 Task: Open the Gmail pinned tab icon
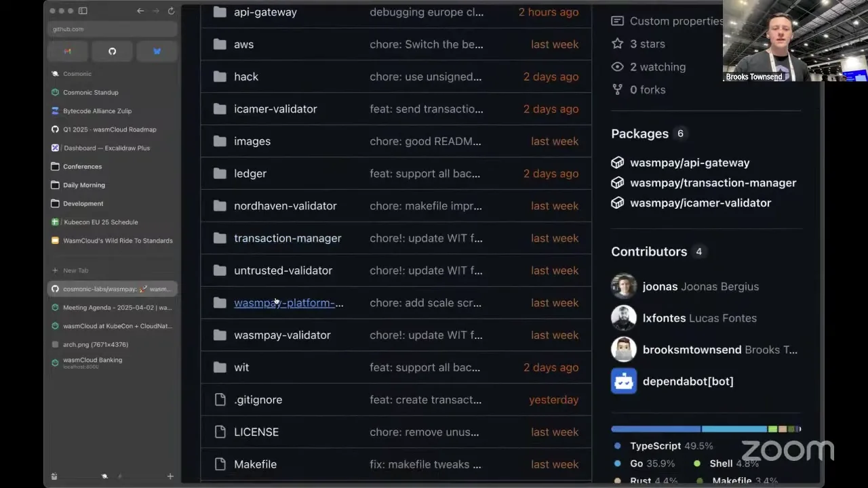coord(67,51)
